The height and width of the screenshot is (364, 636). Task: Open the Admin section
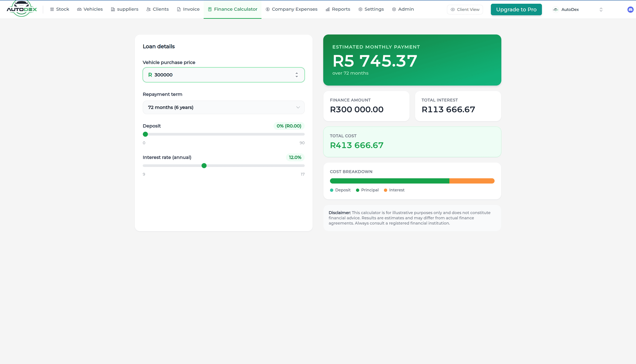402,9
